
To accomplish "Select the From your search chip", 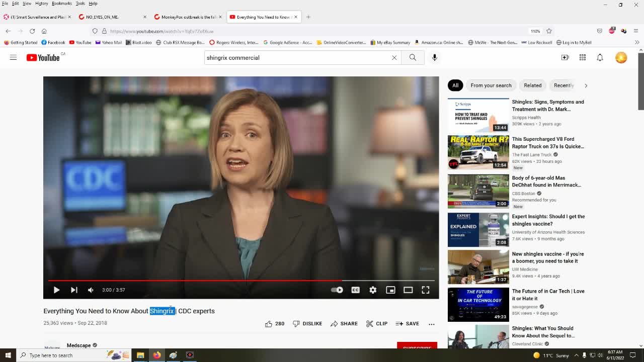I will click(x=491, y=85).
